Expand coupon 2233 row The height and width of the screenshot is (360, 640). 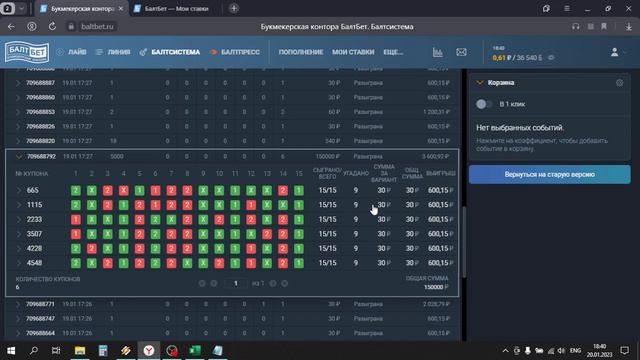point(18,220)
